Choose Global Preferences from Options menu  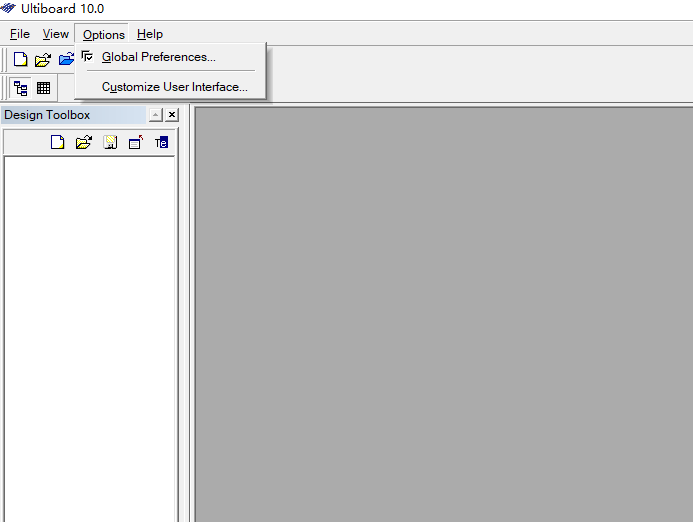(x=171, y=57)
